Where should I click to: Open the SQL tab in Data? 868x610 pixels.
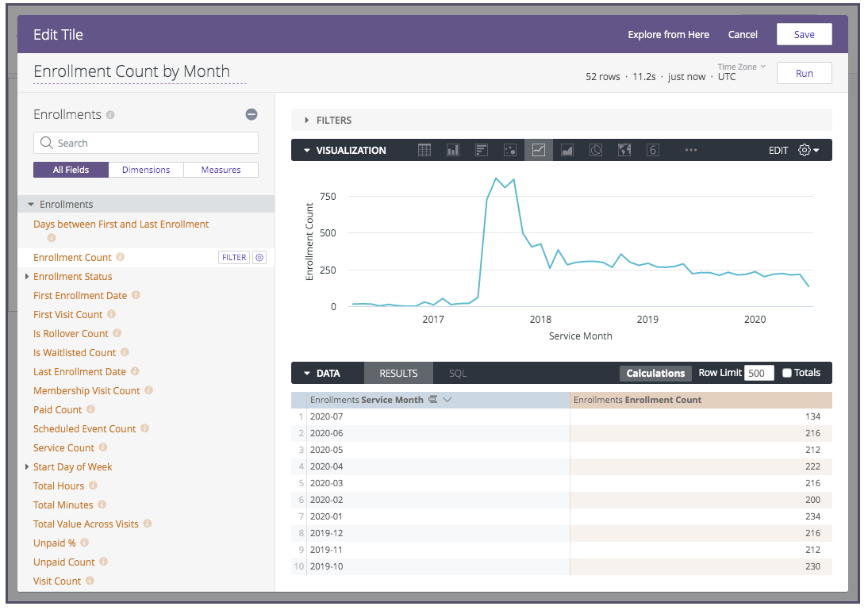(458, 373)
